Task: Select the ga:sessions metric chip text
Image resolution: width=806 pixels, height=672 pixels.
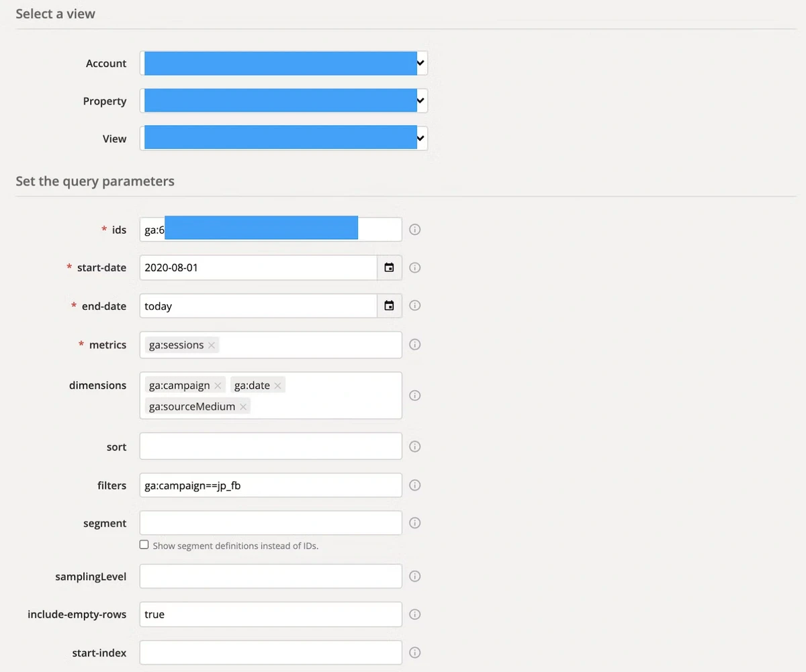Action: pos(177,345)
